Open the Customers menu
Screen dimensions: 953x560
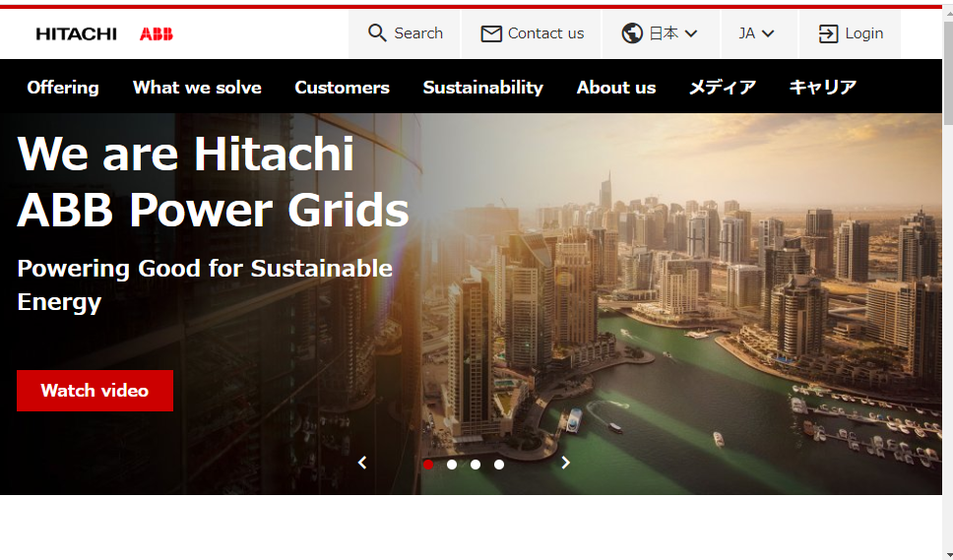(x=343, y=88)
